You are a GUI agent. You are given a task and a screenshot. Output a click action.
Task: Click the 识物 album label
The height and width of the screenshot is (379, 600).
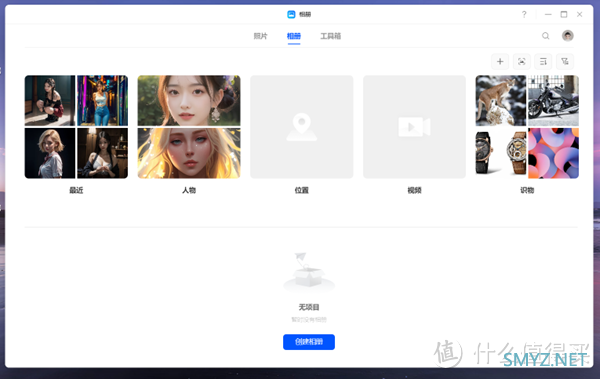click(527, 190)
